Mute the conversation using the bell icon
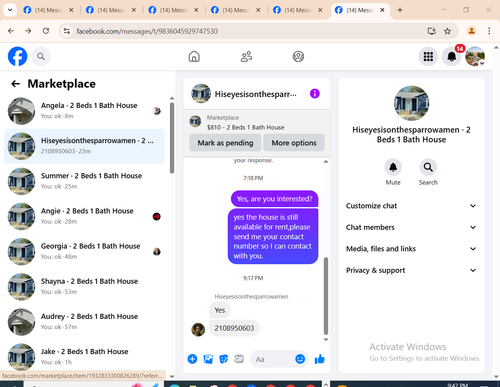This screenshot has height=387, width=500. point(393,167)
